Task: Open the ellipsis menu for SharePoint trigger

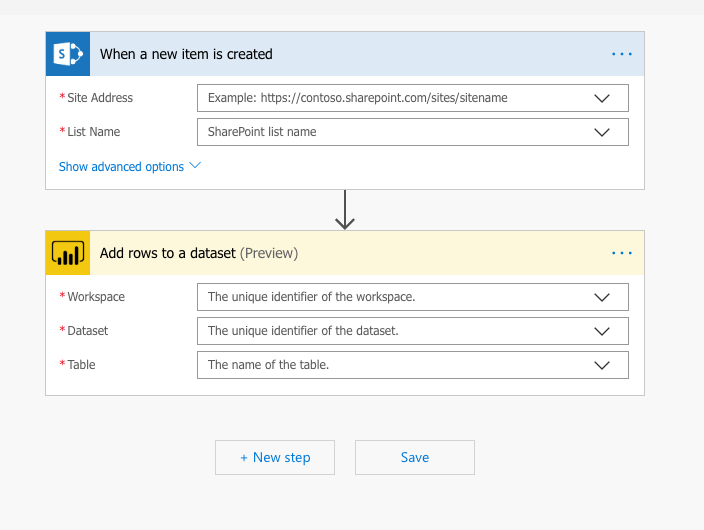Action: point(622,54)
